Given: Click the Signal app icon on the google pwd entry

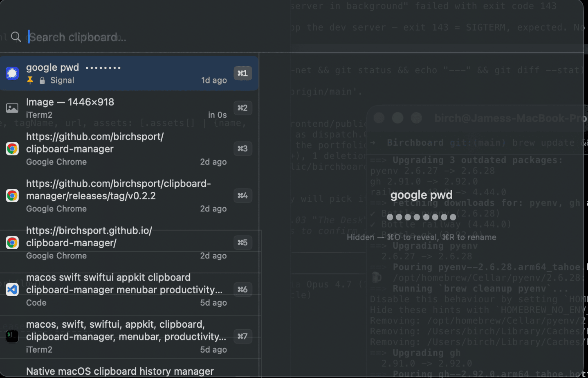Looking at the screenshot, I should [12, 73].
